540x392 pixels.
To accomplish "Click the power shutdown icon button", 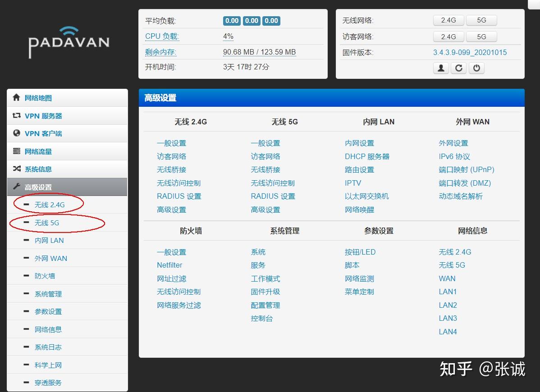I will click(x=476, y=68).
